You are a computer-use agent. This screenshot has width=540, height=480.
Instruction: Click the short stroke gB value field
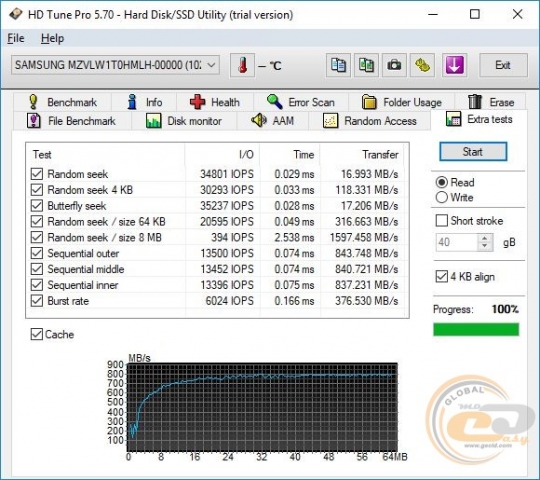(x=456, y=242)
